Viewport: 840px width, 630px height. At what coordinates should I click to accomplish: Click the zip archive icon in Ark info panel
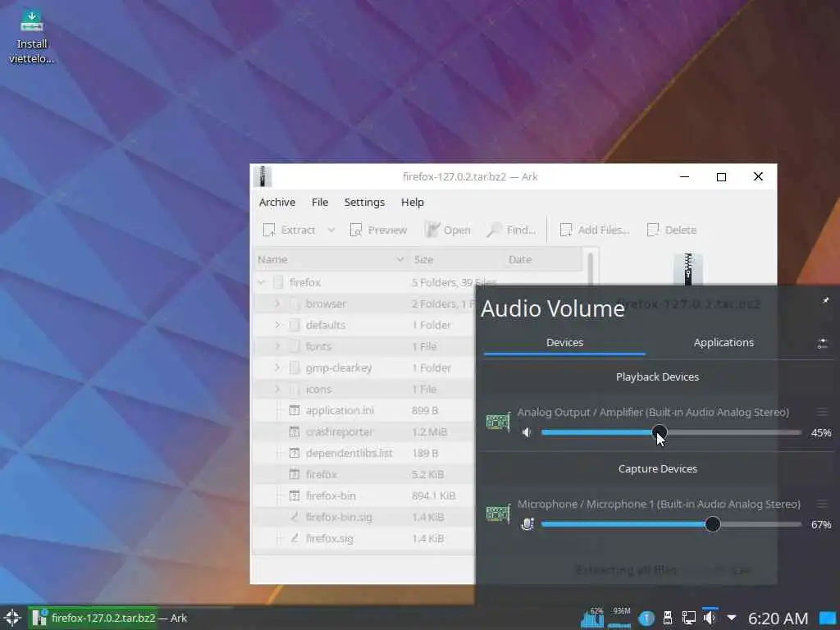(688, 269)
